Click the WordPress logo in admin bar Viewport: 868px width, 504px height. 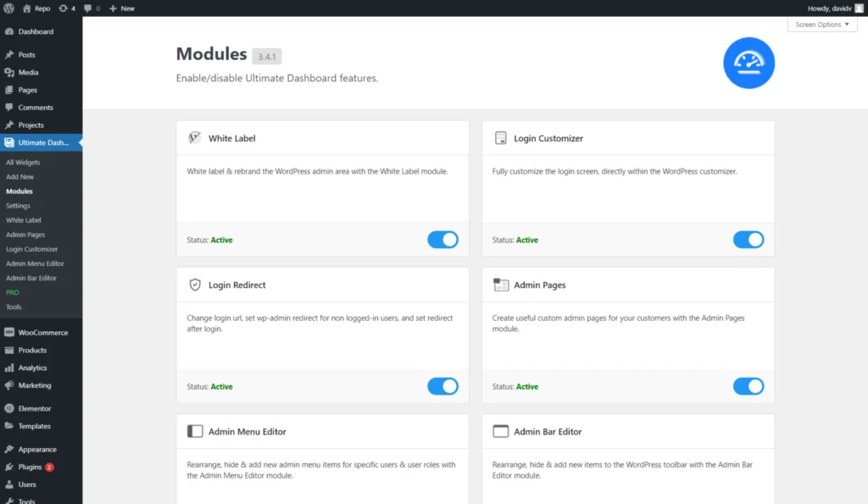pos(8,8)
